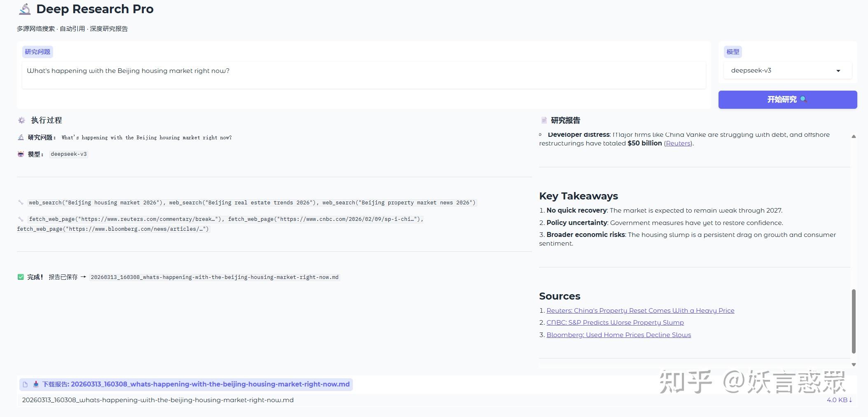Click the Sources heading

(560, 296)
